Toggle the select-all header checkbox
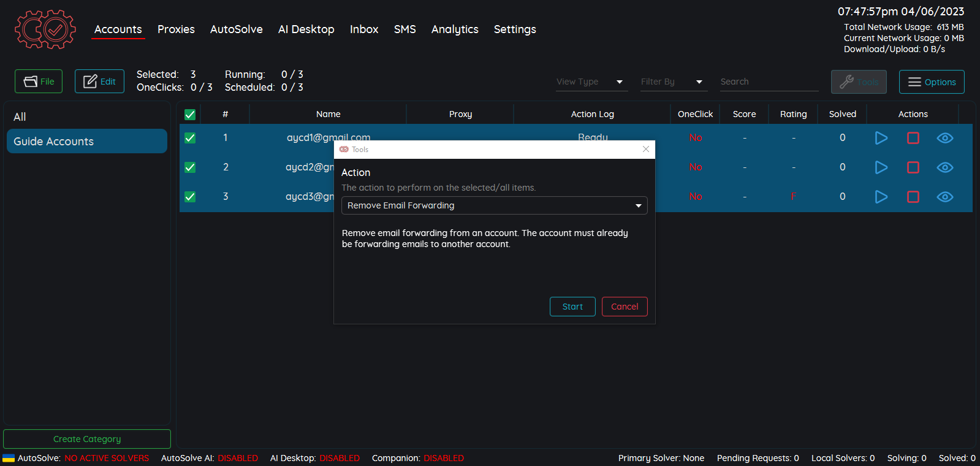Screen dimensions: 980x466 pos(190,115)
